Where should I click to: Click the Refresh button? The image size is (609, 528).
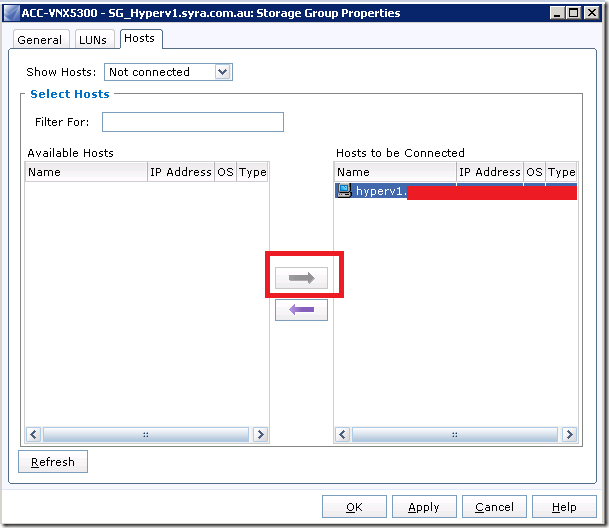(x=53, y=462)
